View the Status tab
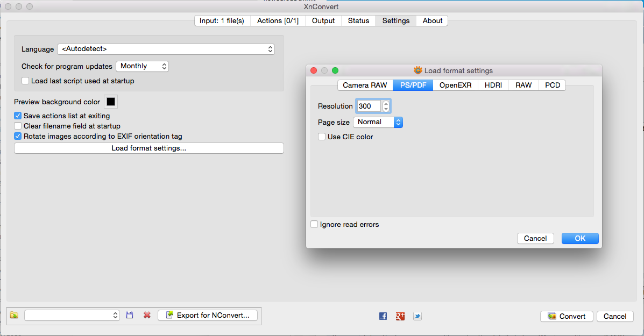Viewport: 644px width, 336px height. [358, 20]
